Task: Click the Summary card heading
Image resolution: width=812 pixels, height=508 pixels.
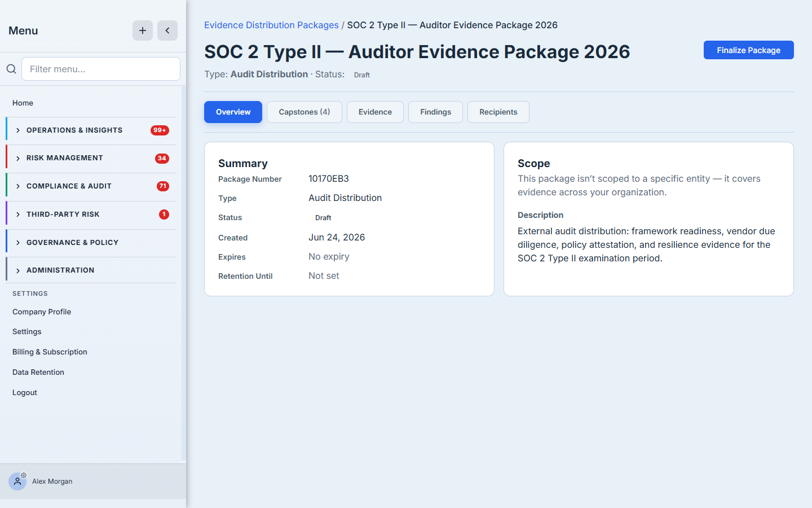Action: click(x=243, y=163)
